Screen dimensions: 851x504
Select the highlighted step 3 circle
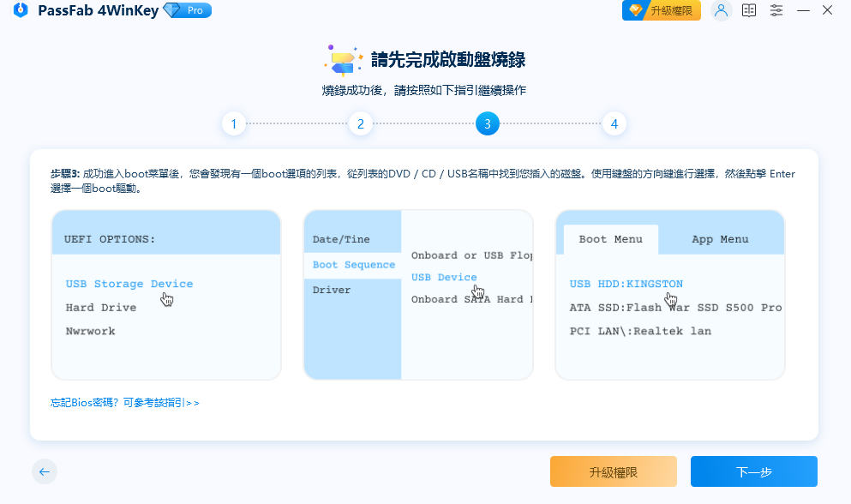tap(488, 123)
